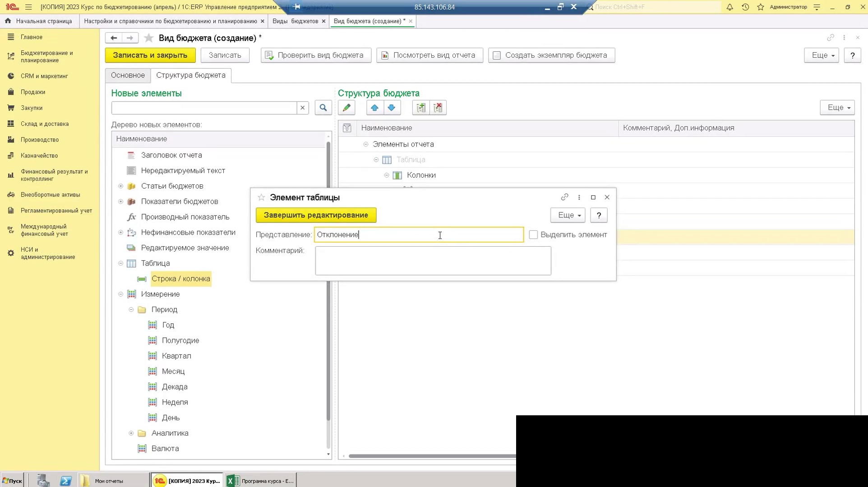Click Проверить вид бюджета button
868x487 pixels.
pyautogui.click(x=316, y=55)
